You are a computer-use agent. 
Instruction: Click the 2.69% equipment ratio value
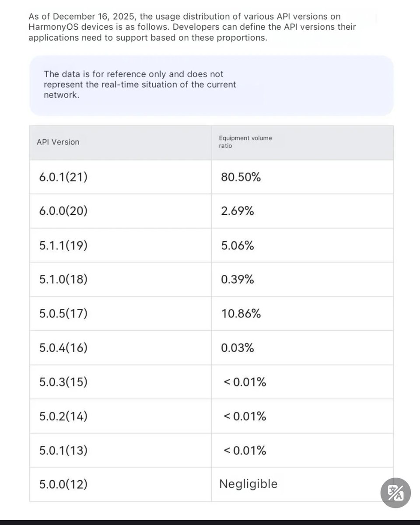(x=238, y=211)
